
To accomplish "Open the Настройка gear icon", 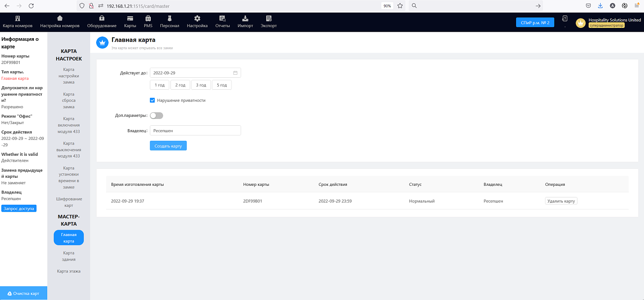I will point(197,18).
